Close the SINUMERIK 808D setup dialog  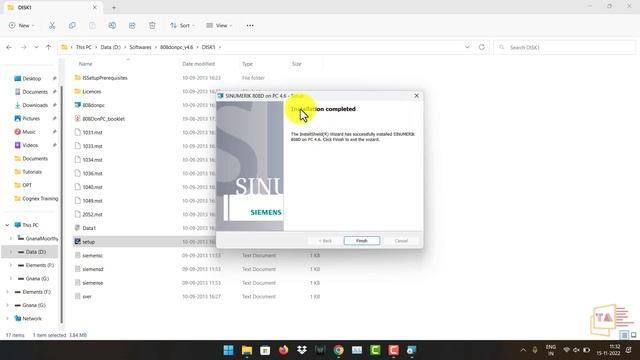click(x=416, y=96)
